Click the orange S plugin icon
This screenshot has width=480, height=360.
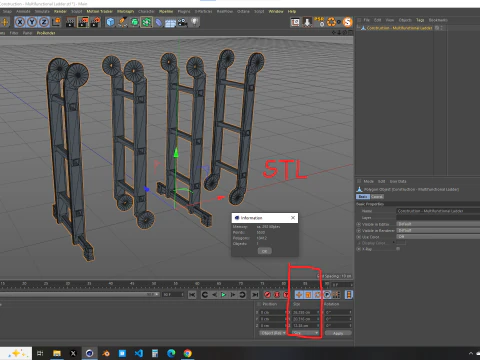point(348,22)
